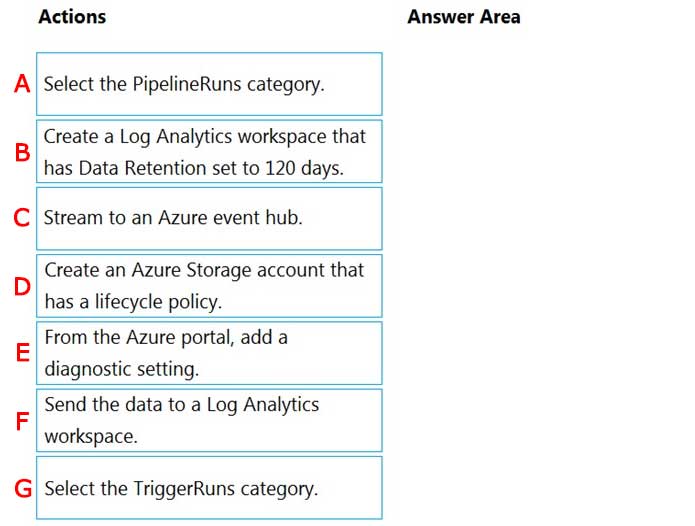Click the red letter G label
695x526 pixels.
click(x=22, y=490)
